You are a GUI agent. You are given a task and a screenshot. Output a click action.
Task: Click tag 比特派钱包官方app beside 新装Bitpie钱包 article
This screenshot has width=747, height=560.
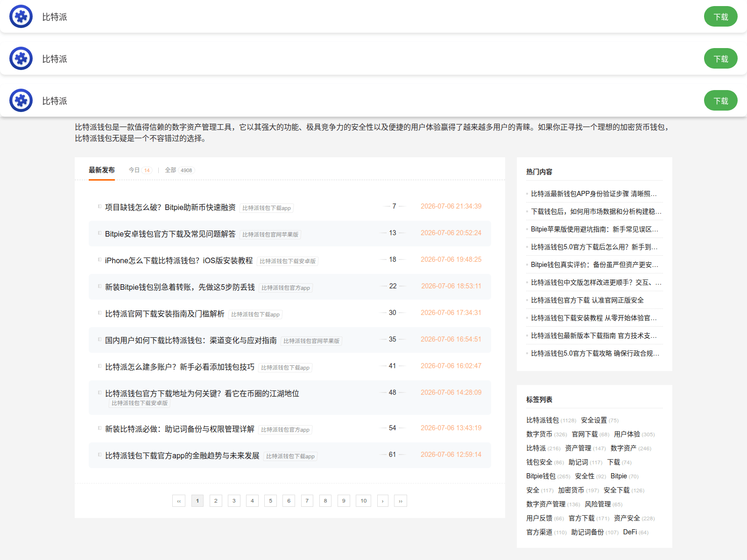286,288
